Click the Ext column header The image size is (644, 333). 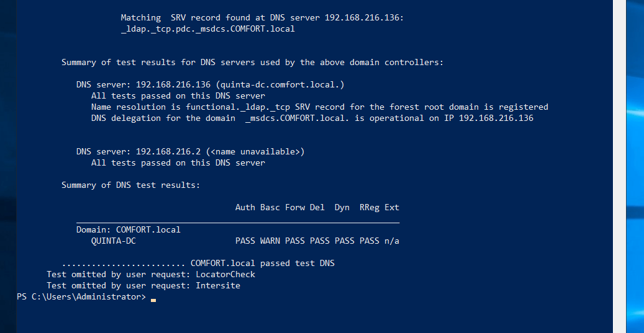[391, 207]
